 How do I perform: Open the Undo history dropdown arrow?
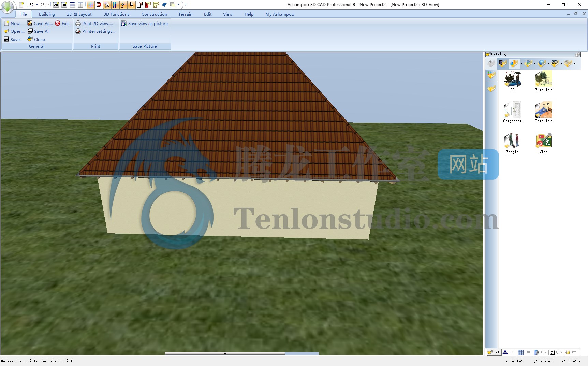(x=37, y=5)
